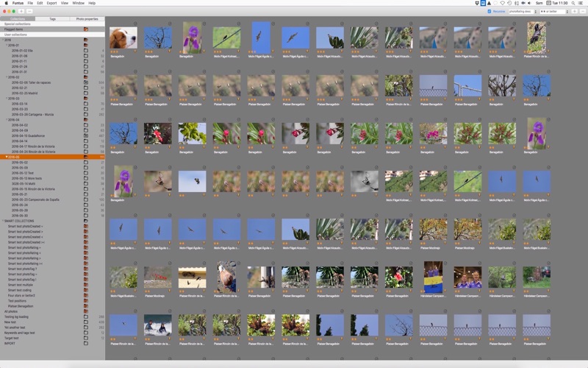This screenshot has height=368, width=588.
Task: Click the smart collection icon next to Flagged items
Action: click(x=86, y=29)
